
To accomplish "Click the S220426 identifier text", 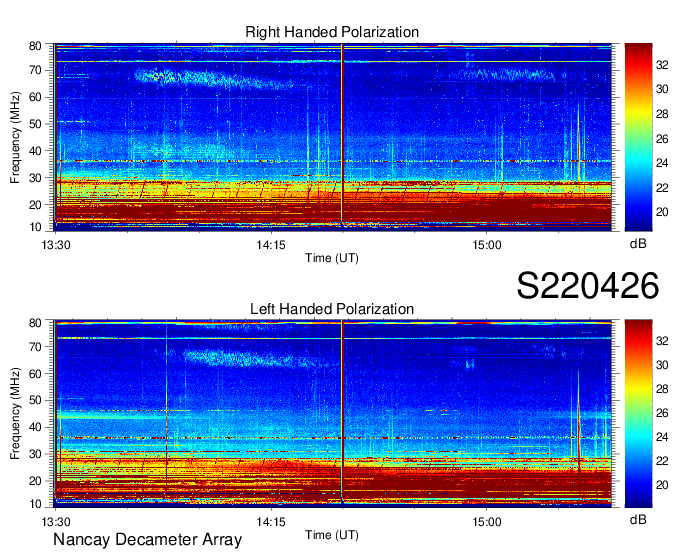I will click(x=588, y=285).
